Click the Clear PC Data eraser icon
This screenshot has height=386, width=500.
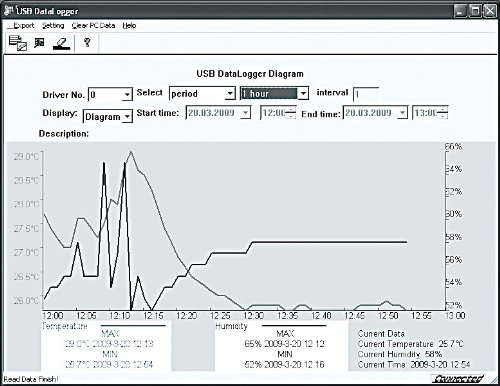coord(62,44)
